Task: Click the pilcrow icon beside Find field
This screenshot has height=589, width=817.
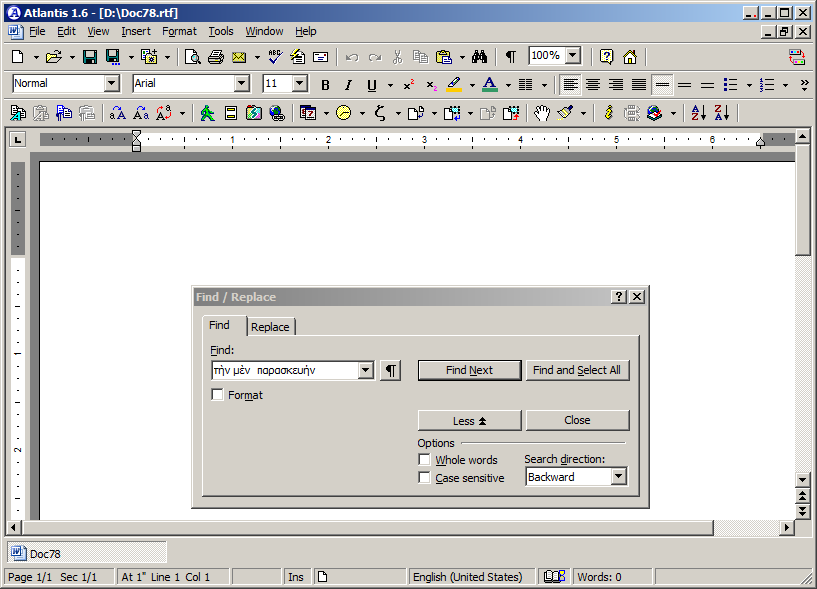Action: point(390,371)
